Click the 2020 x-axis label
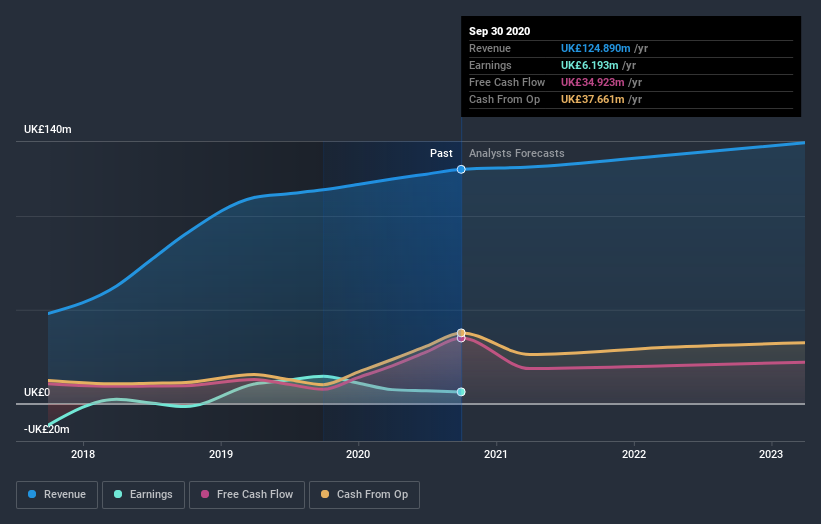 358,454
